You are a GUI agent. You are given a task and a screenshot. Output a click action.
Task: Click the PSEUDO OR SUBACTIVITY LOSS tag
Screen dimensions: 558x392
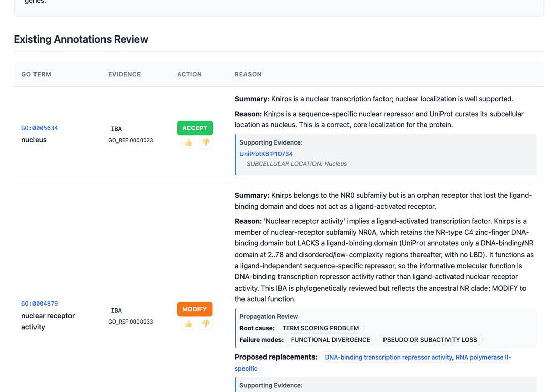coord(430,340)
